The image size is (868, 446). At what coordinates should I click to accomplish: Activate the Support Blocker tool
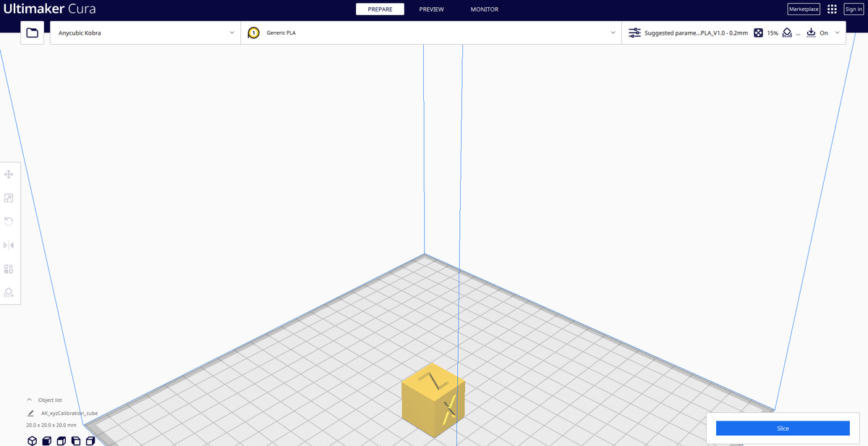pyautogui.click(x=9, y=293)
